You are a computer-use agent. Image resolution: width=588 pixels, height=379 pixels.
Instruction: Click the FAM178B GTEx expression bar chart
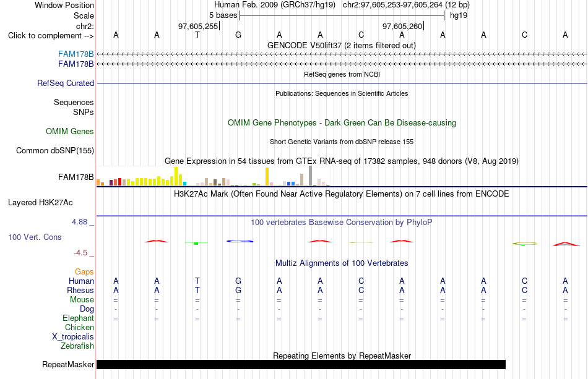[x=213, y=176]
